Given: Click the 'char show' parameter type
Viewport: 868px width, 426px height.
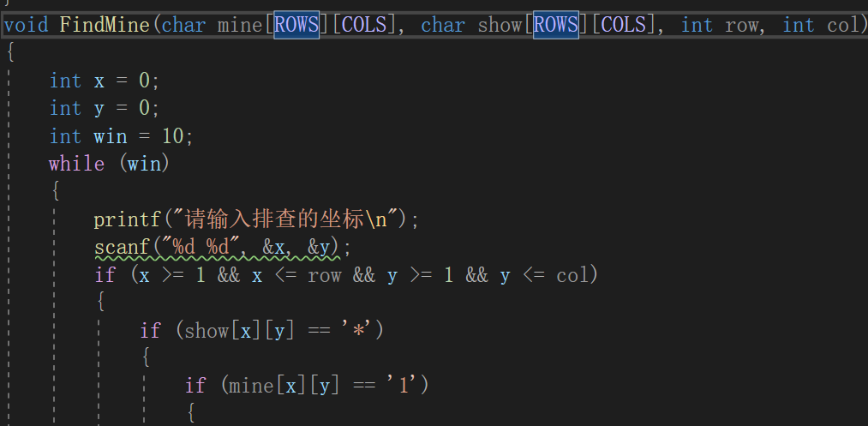Looking at the screenshot, I should click(471, 25).
